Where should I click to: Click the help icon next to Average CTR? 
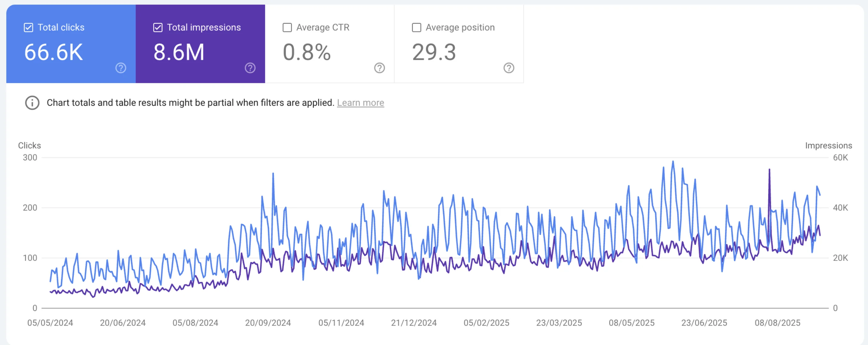pyautogui.click(x=379, y=68)
